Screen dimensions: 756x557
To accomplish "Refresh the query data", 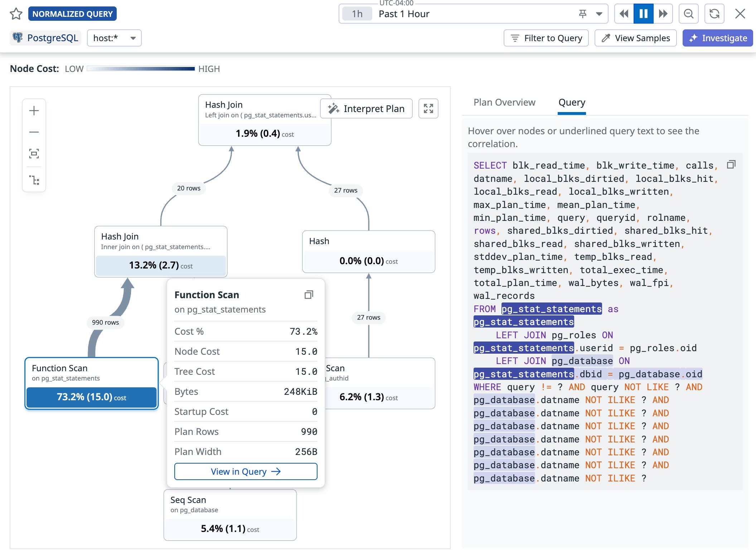I will (x=714, y=14).
